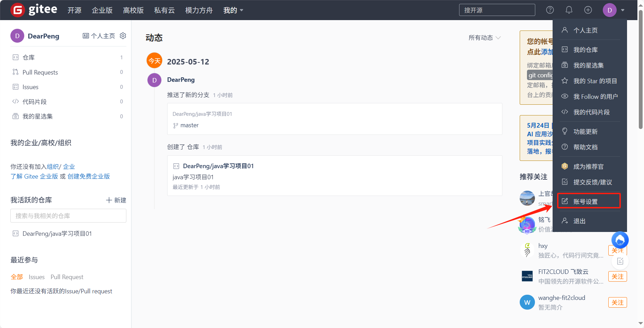Click 了解 Gitee 企业版 link
644x328 pixels.
tap(34, 176)
